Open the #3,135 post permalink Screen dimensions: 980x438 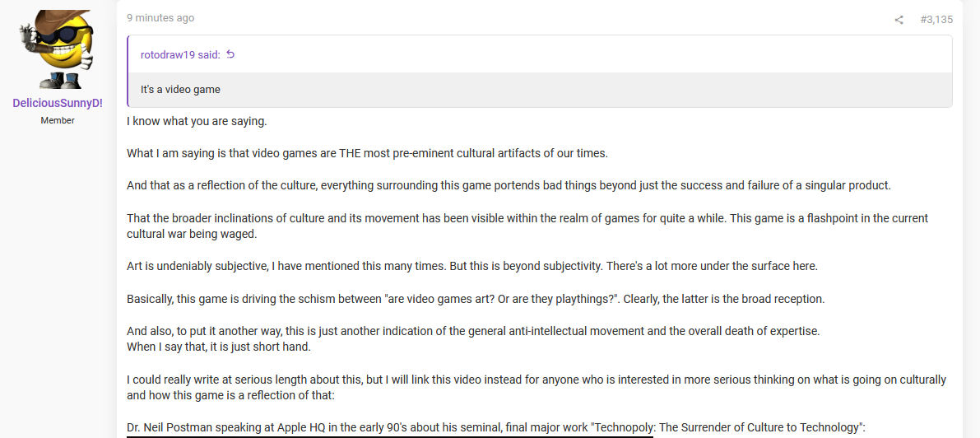[x=936, y=20]
